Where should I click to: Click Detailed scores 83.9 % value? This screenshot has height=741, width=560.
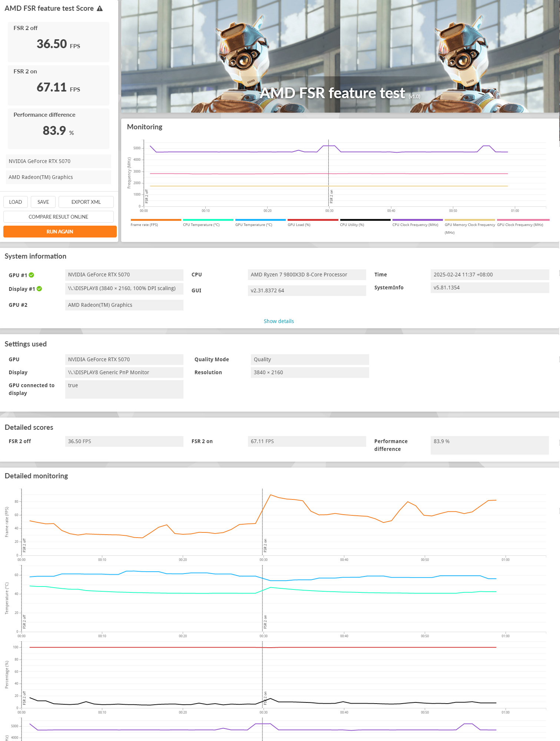pos(490,445)
